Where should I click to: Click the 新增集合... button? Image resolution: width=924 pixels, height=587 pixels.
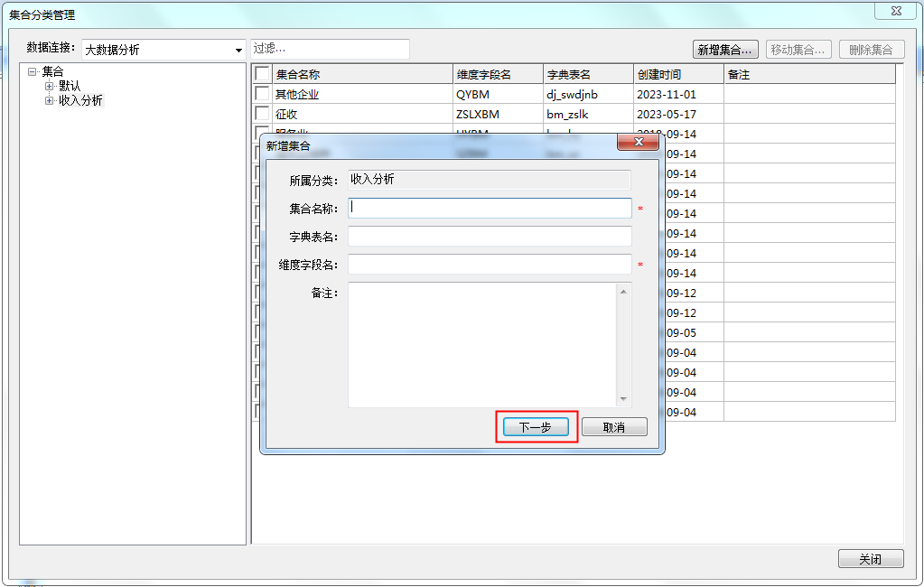[724, 50]
